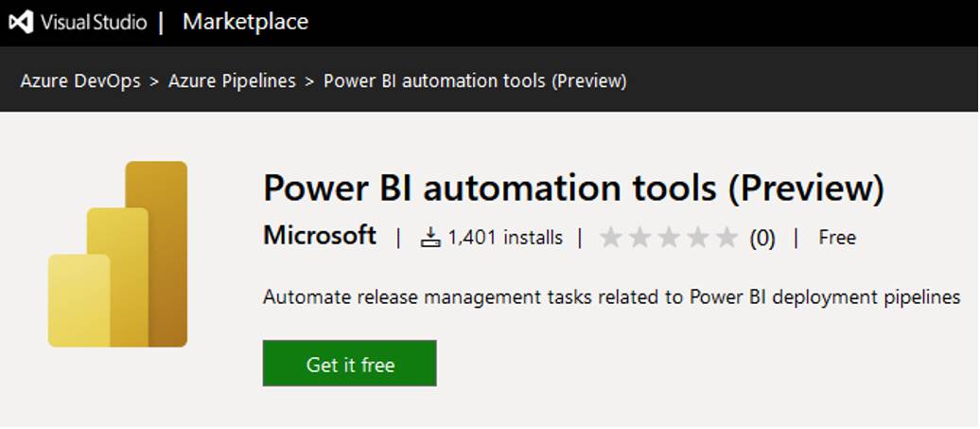
Task: Click the Power BI extension logo
Action: click(x=117, y=254)
